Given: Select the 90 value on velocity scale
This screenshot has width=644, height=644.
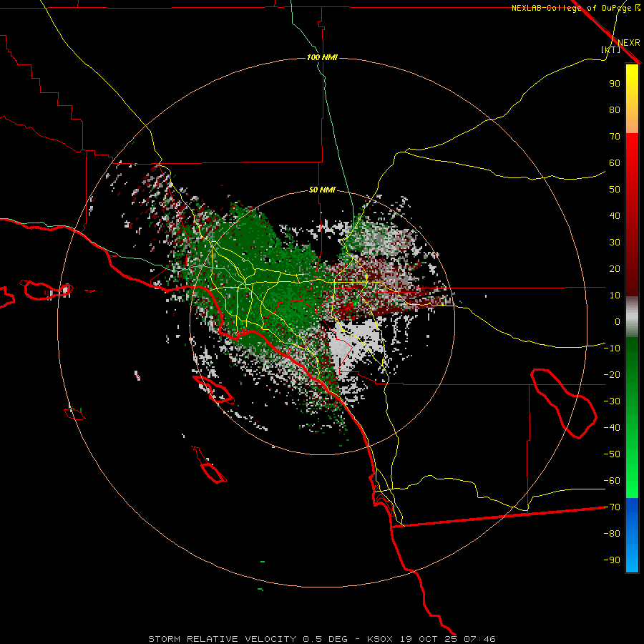Looking at the screenshot, I should pyautogui.click(x=615, y=84).
